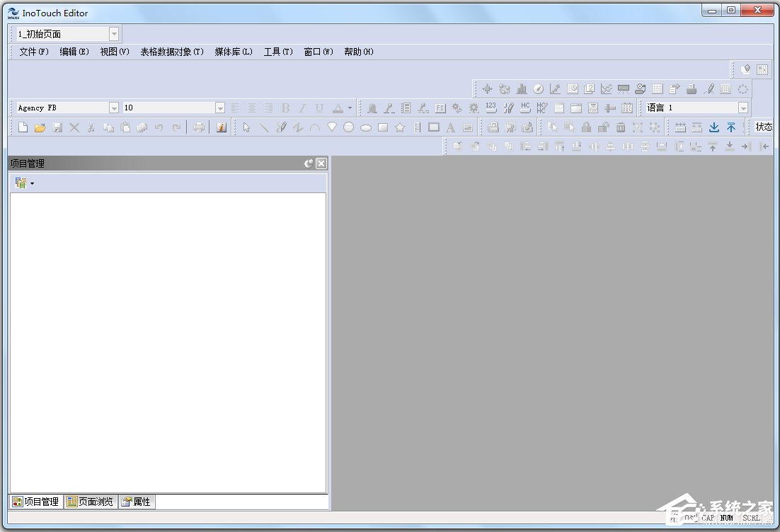Pick the ellipse shape tool
This screenshot has width=780, height=532.
[x=366, y=127]
